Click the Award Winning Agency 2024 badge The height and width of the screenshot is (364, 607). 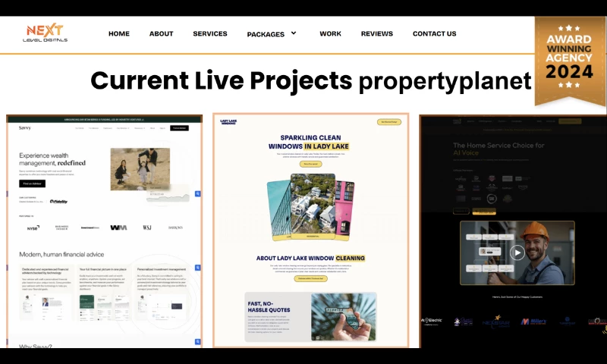(x=570, y=61)
